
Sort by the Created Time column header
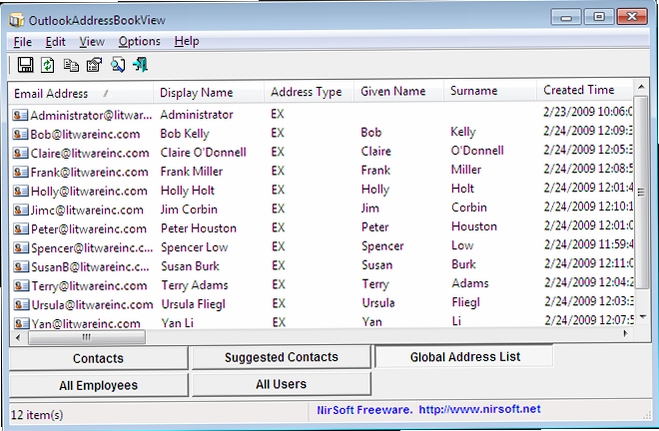[x=584, y=90]
